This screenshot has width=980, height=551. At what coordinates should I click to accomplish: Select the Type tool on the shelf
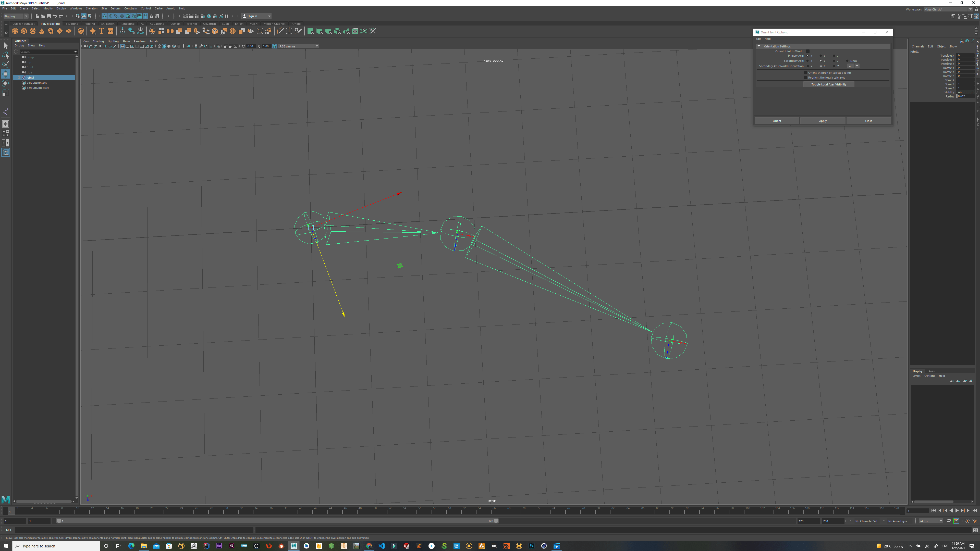[x=102, y=31]
